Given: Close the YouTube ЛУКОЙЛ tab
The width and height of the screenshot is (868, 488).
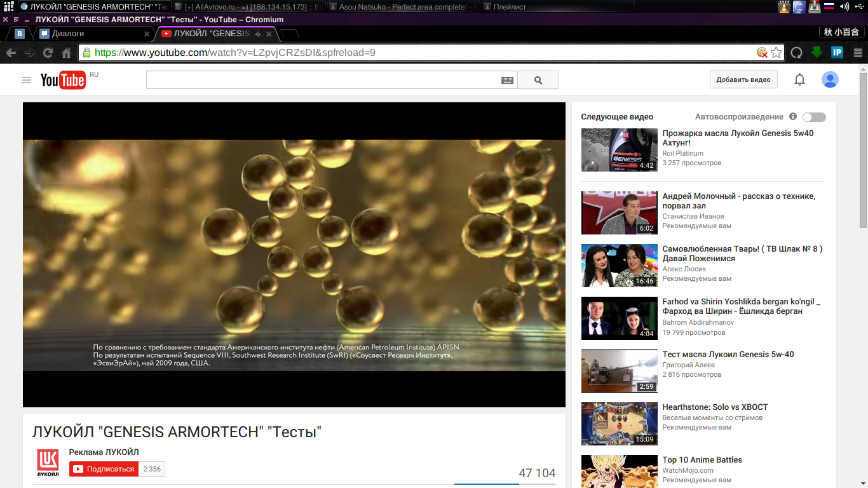Looking at the screenshot, I should 269,34.
